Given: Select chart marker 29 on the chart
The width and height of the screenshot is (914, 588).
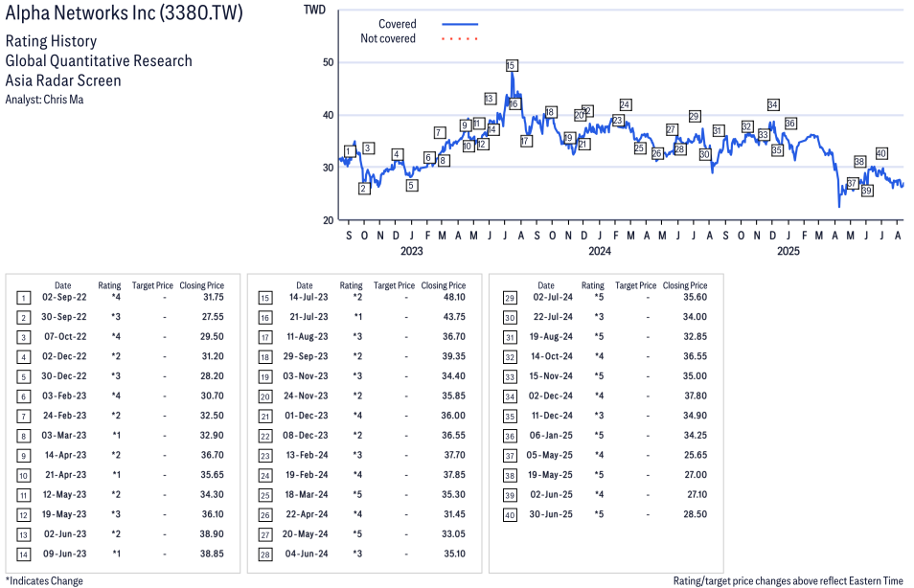Looking at the screenshot, I should [x=694, y=116].
